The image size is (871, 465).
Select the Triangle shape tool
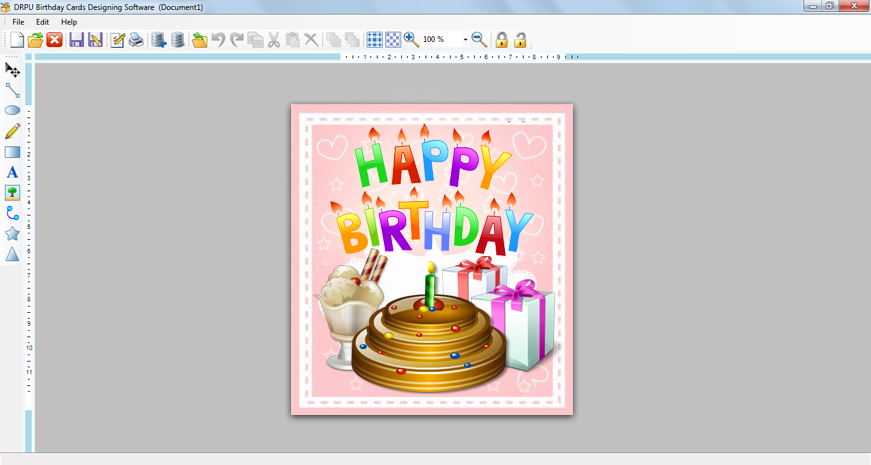12,255
